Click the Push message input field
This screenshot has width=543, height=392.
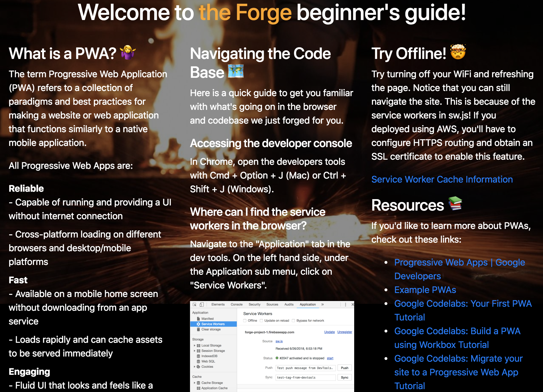point(306,368)
